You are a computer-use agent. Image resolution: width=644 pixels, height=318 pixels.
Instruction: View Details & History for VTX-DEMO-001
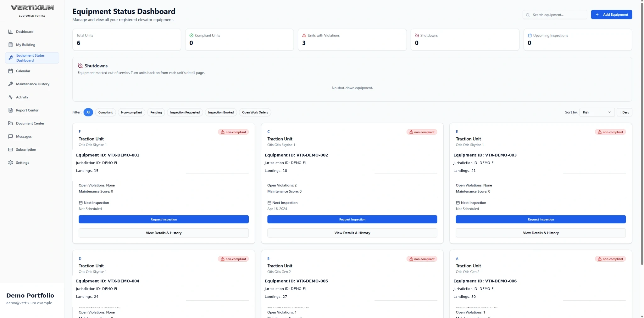[x=164, y=233]
